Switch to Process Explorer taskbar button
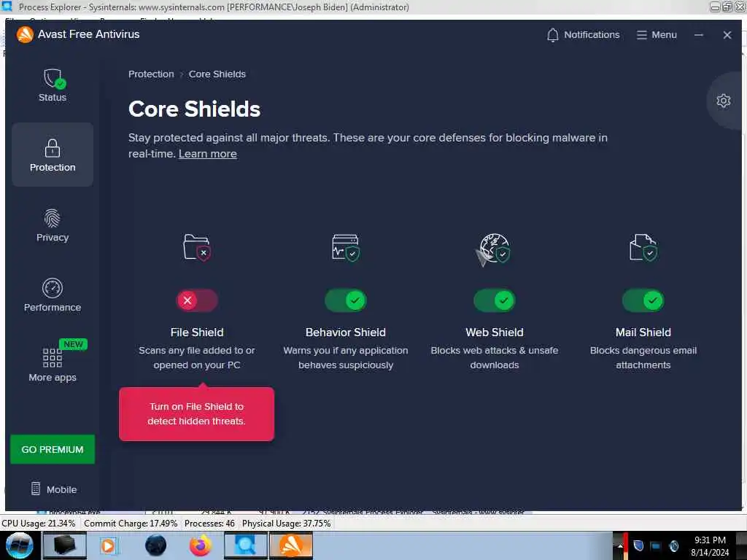 point(246,545)
